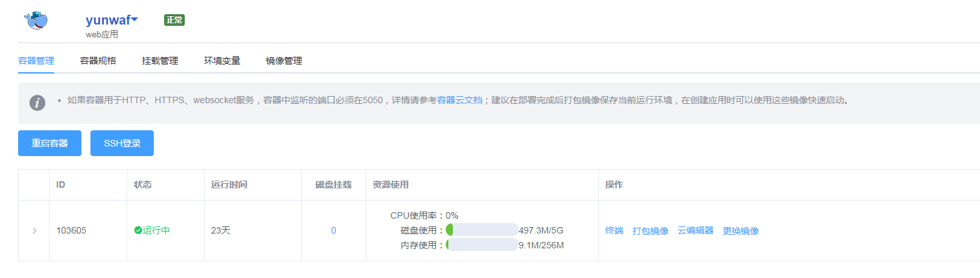Viewport: 980px width, 278px height.
Task: Click the info icon in notice banner
Action: pyautogui.click(x=37, y=103)
